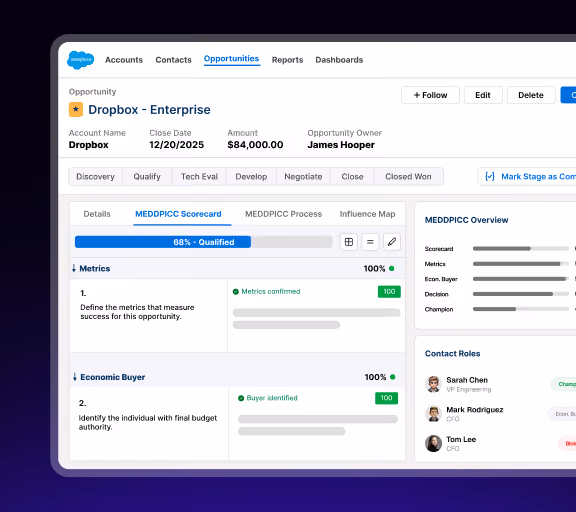Click the close date 12/20/2025
This screenshot has width=576, height=512.
176,145
